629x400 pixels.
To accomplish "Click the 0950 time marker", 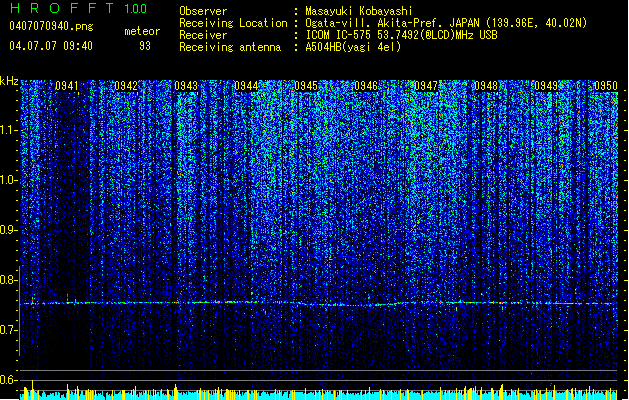I will coord(606,86).
